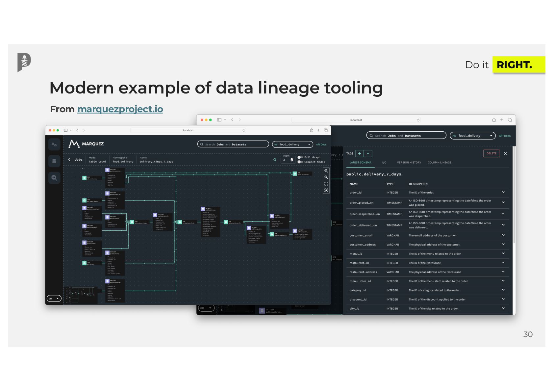Click the graph minimap thumbnail
The height and width of the screenshot is (392, 554).
pyautogui.click(x=82, y=295)
